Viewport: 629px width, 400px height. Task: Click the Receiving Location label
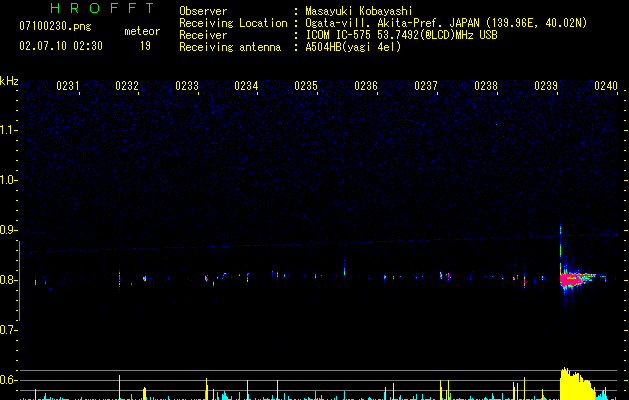[x=233, y=23]
